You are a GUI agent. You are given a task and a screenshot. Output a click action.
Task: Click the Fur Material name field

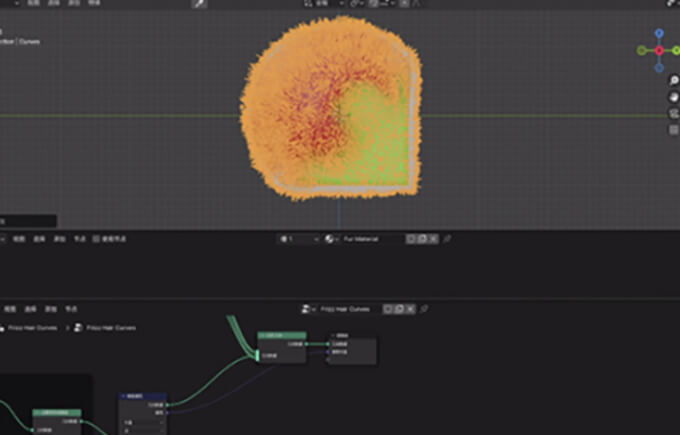pyautogui.click(x=372, y=239)
